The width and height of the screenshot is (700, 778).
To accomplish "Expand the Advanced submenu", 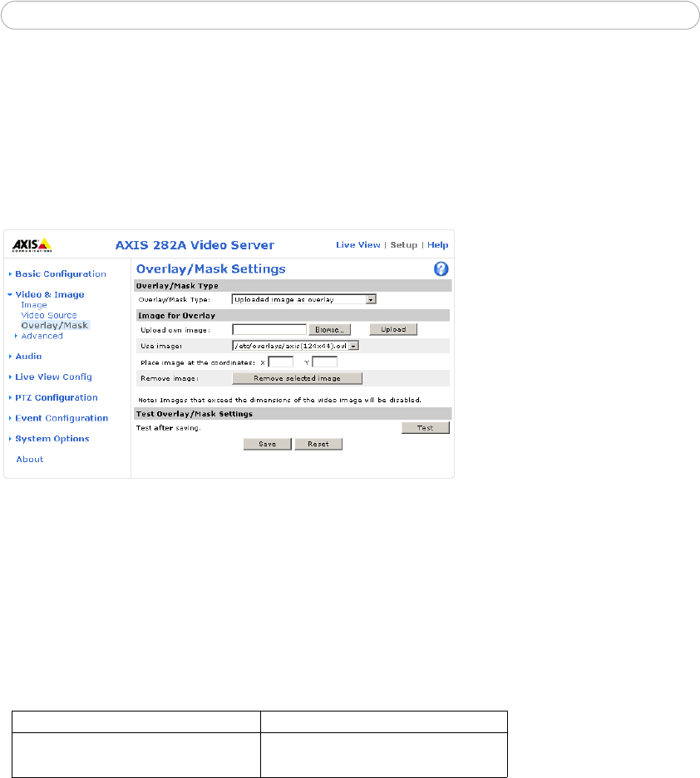I will 42,336.
